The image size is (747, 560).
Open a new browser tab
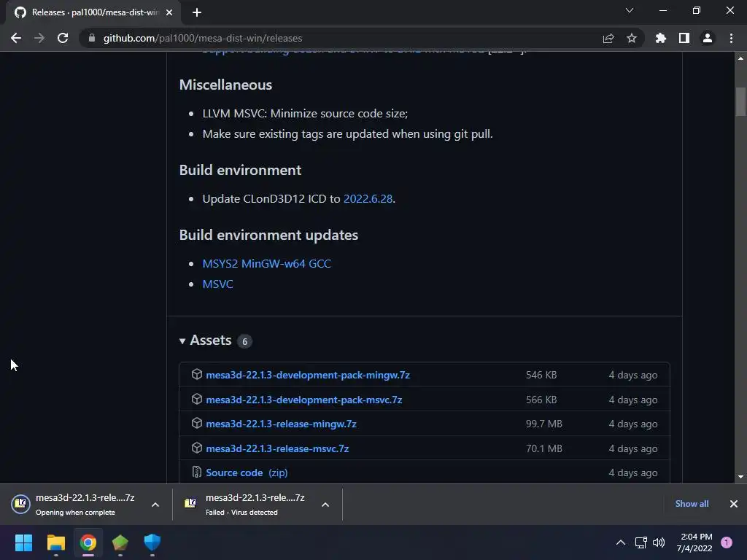tap(197, 12)
